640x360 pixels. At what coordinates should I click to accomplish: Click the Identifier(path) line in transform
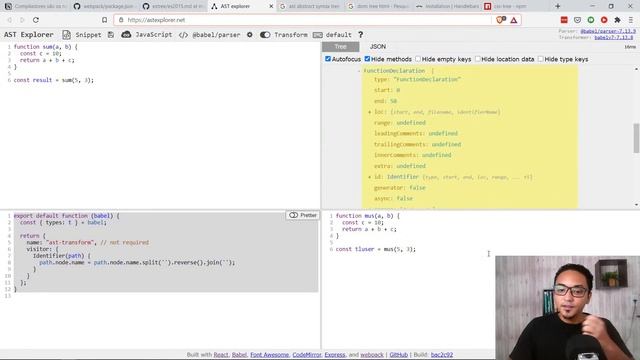[62, 256]
